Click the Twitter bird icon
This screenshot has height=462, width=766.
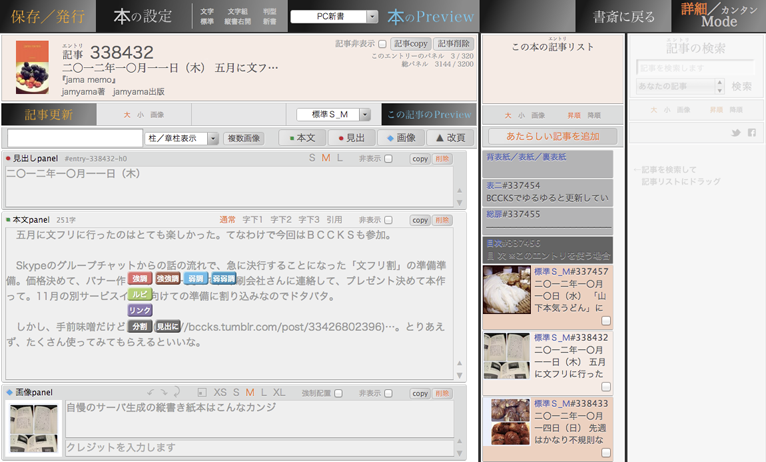click(x=734, y=133)
